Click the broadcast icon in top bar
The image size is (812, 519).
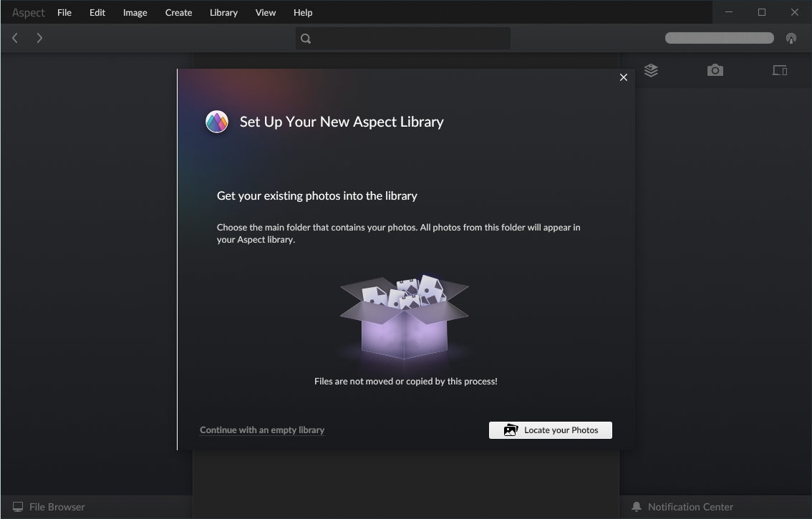tap(791, 39)
